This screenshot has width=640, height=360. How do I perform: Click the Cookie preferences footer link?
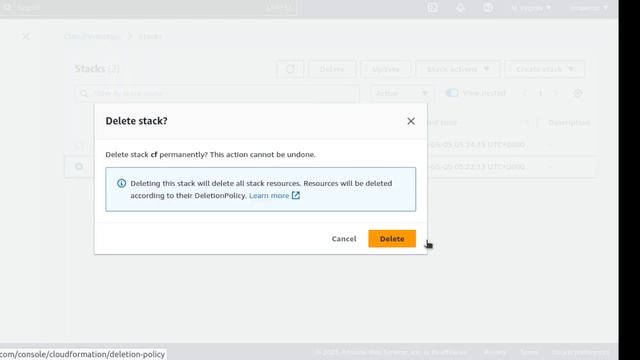[x=580, y=352]
